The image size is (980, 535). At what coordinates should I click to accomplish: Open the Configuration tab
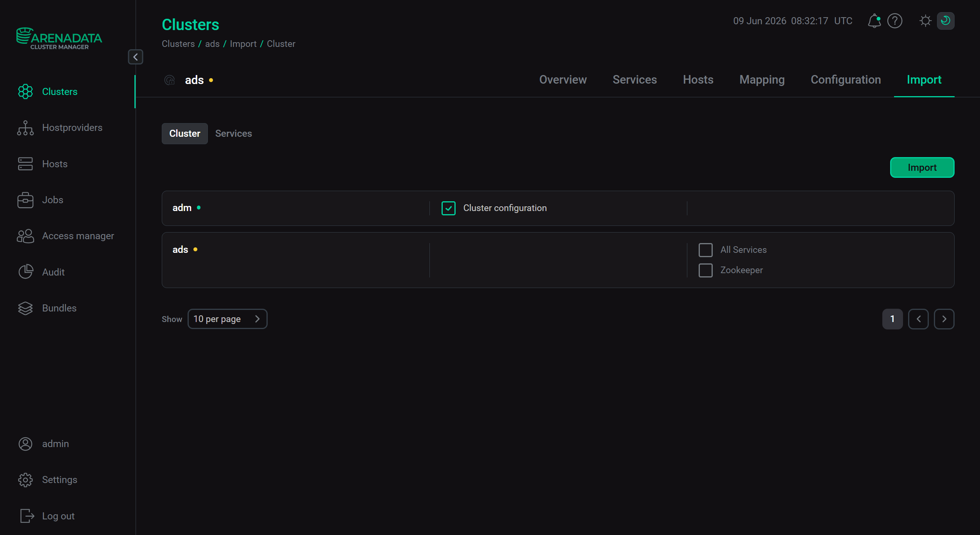[846, 80]
